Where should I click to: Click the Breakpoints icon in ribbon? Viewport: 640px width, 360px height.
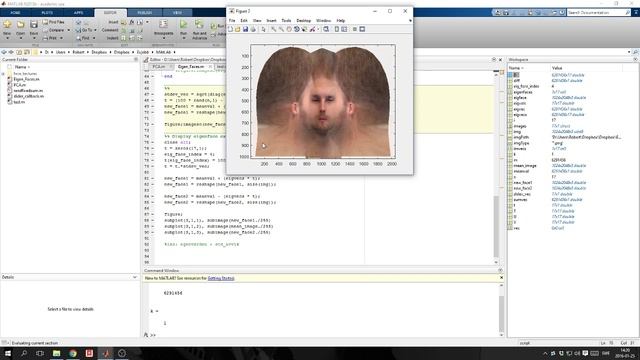pos(163,24)
